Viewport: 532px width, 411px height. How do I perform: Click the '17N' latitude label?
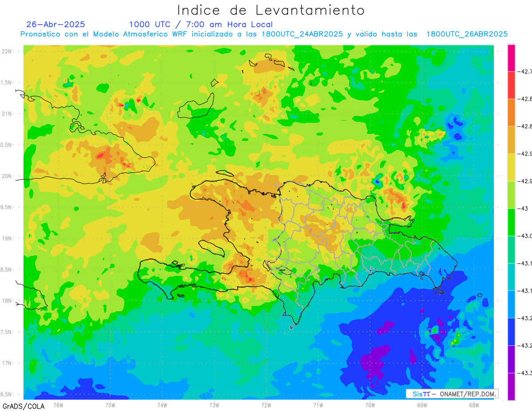coord(8,363)
